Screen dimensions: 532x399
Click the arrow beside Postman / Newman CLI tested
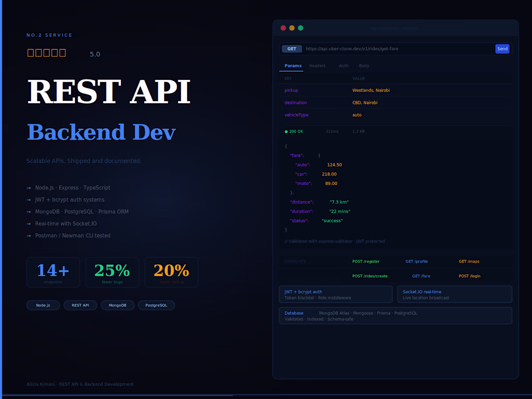29,236
